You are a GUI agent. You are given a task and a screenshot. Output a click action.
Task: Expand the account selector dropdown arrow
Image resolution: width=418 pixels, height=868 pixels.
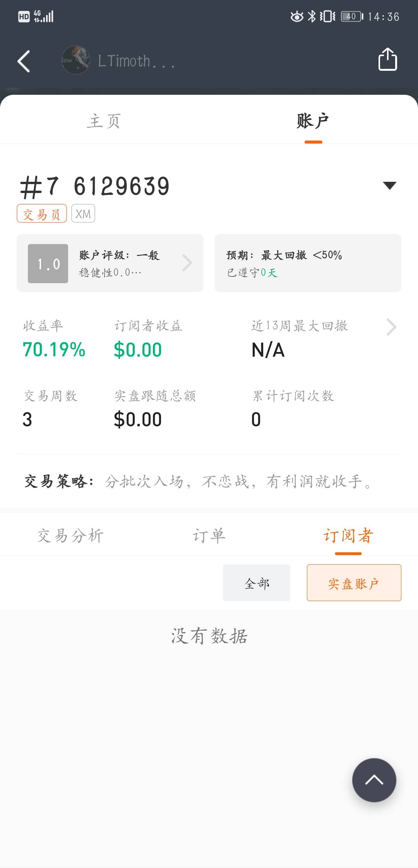pos(389,186)
